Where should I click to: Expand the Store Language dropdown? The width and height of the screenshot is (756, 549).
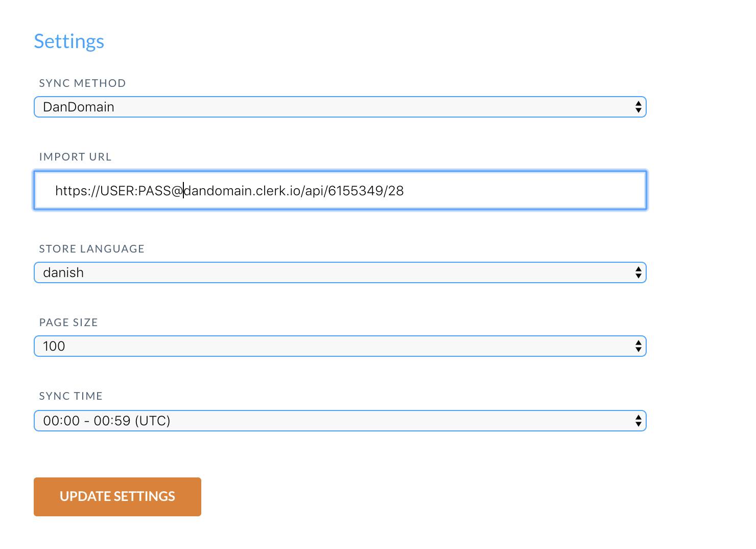[x=340, y=272]
